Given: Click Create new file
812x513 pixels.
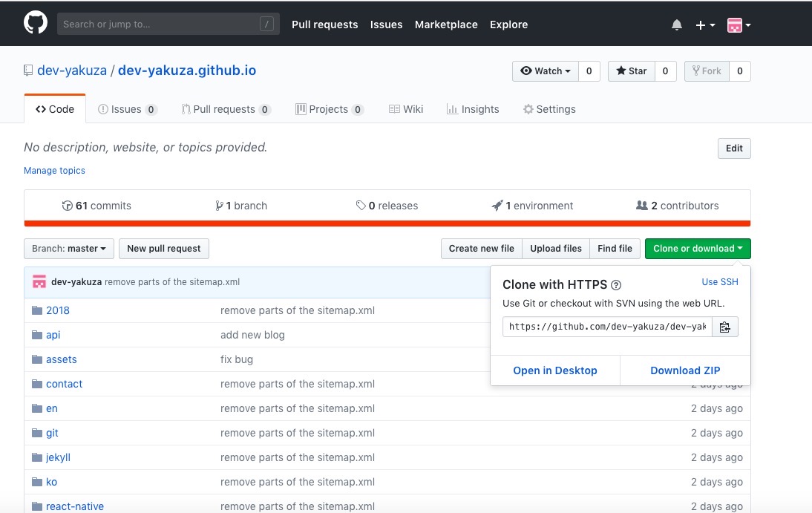Looking at the screenshot, I should coord(482,249).
